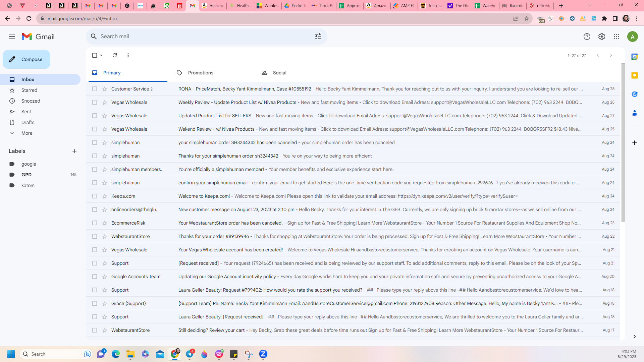The image size is (644, 362).
Task: Open Google Contacts side panel icon
Action: coord(634,113)
